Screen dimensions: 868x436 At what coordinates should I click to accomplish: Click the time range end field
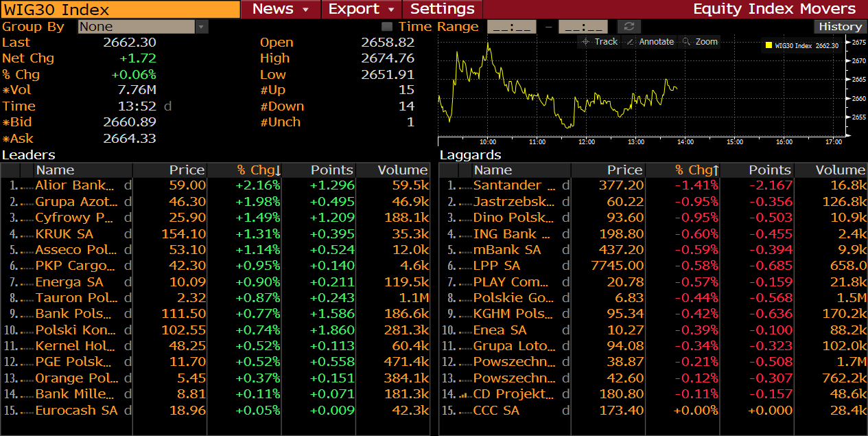pyautogui.click(x=583, y=27)
